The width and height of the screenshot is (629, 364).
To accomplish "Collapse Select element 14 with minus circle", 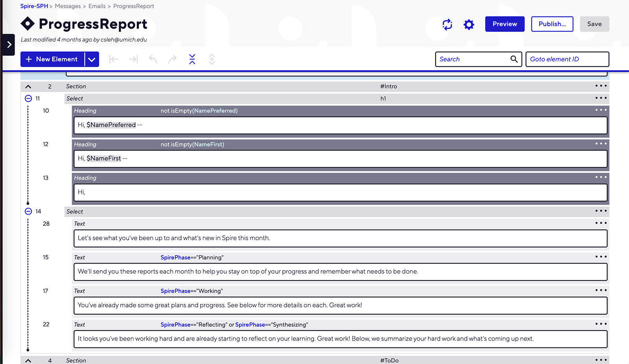I will 28,211.
